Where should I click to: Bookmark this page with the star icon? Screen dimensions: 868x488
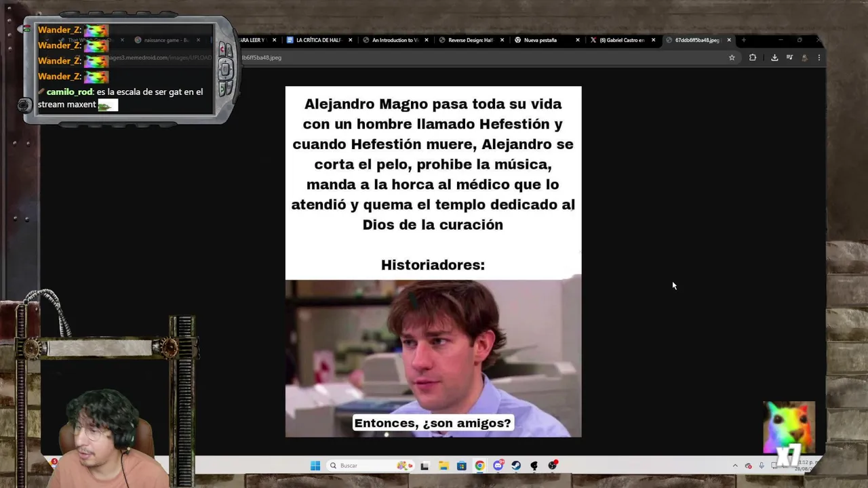point(732,58)
